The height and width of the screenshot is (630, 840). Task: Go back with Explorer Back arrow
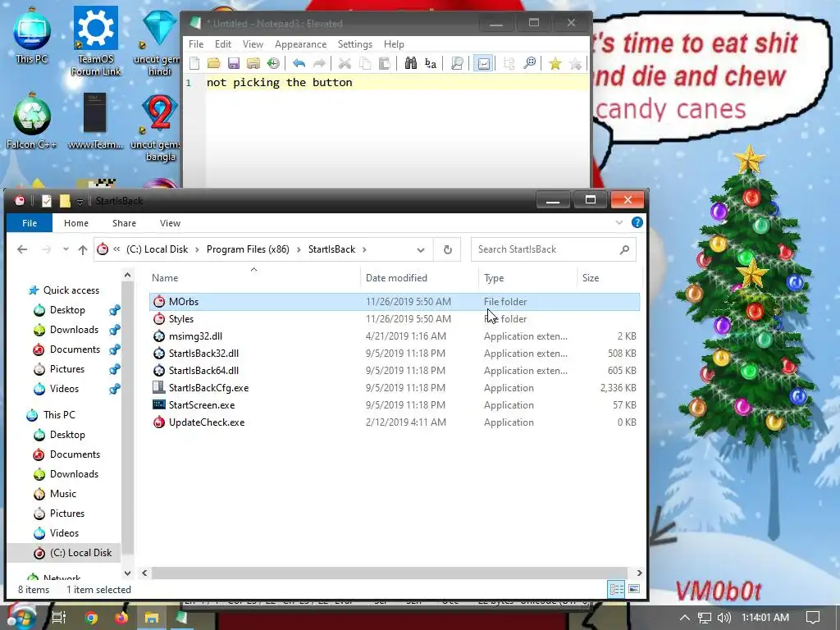(22, 249)
